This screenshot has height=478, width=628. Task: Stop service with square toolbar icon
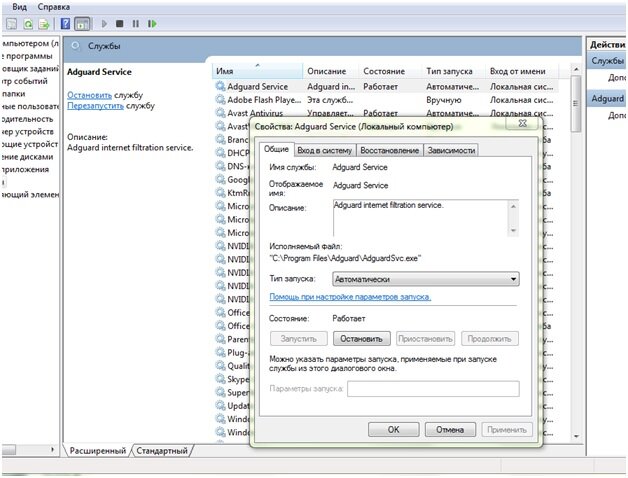pyautogui.click(x=119, y=24)
